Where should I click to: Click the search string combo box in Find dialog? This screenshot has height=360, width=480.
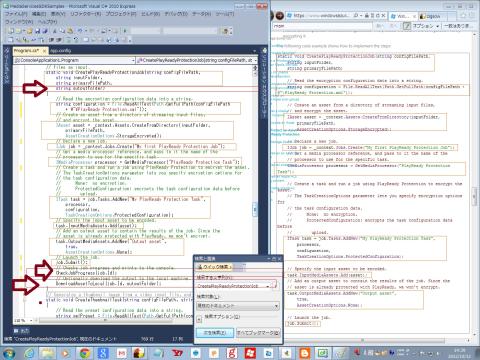coord(233,286)
